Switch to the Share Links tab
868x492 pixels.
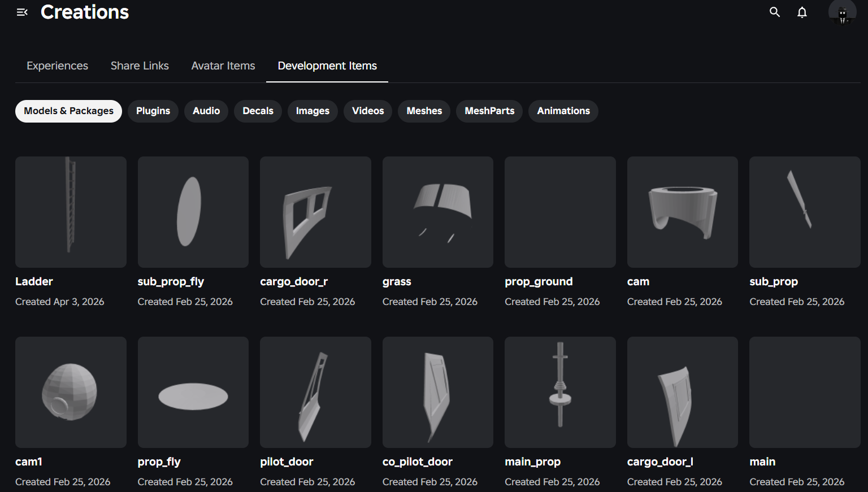[x=140, y=66]
